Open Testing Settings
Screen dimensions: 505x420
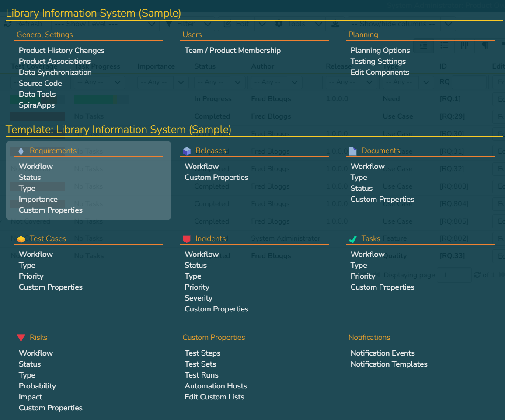[378, 61]
